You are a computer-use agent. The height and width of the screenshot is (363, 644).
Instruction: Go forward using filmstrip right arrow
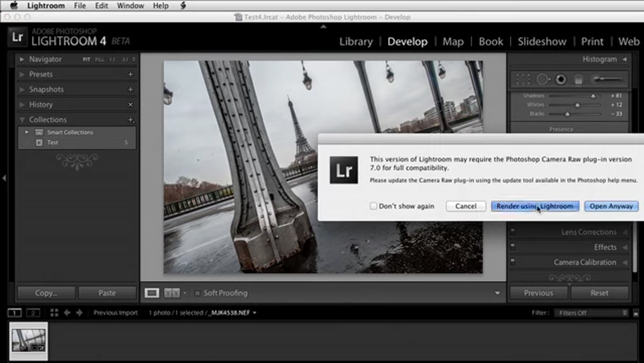tap(79, 313)
